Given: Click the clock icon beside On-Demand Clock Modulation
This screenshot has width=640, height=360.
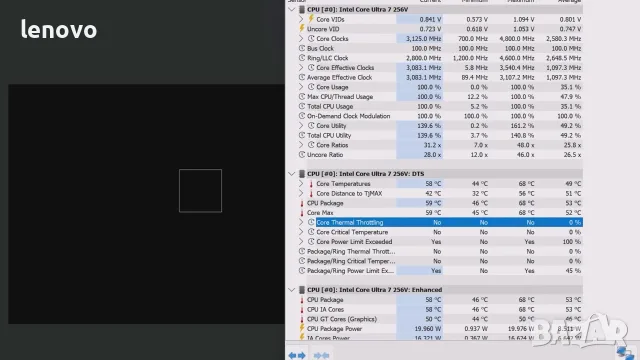Looking at the screenshot, I should coord(302,116).
